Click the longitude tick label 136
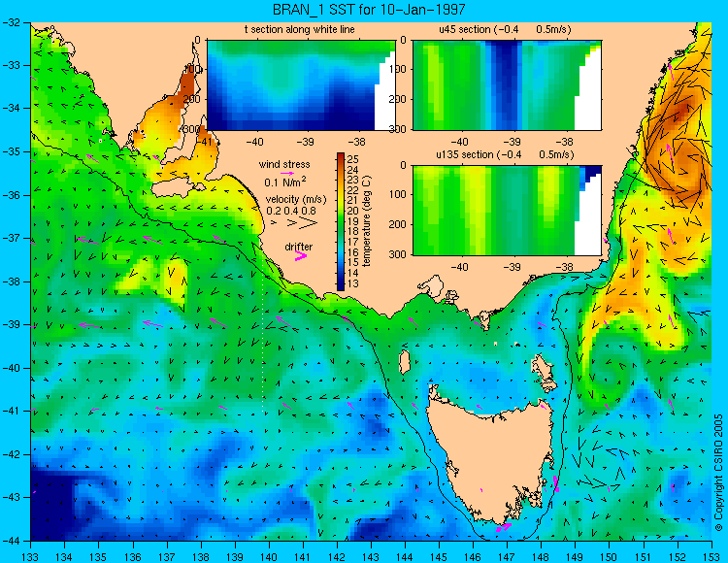This screenshot has height=563, width=728. pos(133,557)
